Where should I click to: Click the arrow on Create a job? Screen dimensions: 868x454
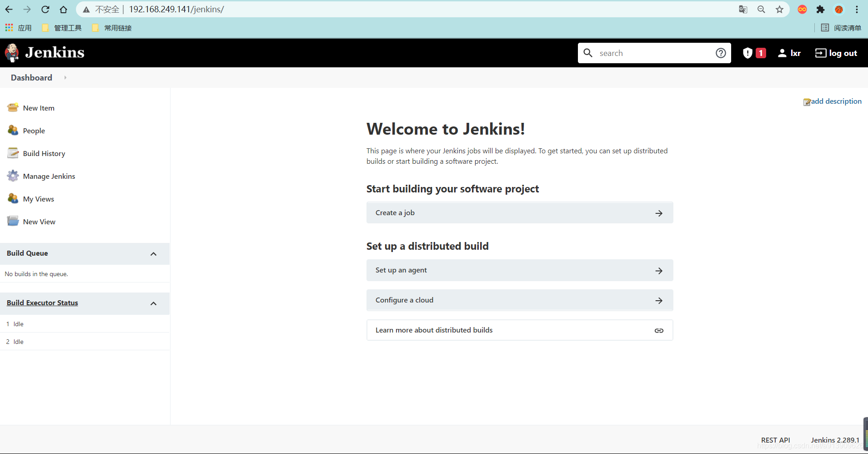[659, 213]
